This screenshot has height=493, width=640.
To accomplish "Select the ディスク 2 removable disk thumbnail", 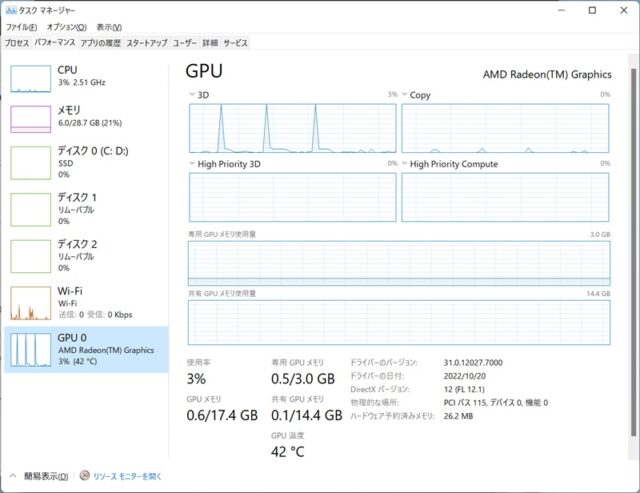I will [30, 256].
